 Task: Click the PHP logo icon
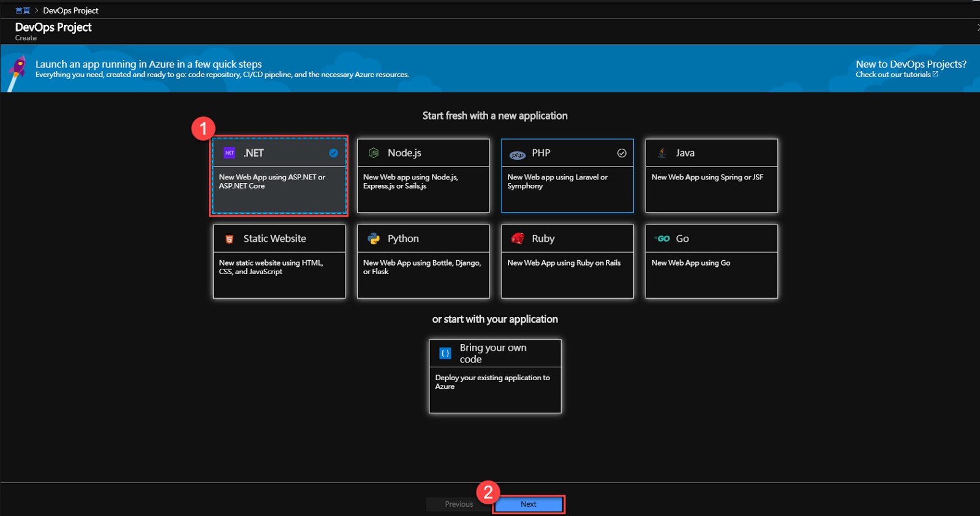tap(518, 155)
